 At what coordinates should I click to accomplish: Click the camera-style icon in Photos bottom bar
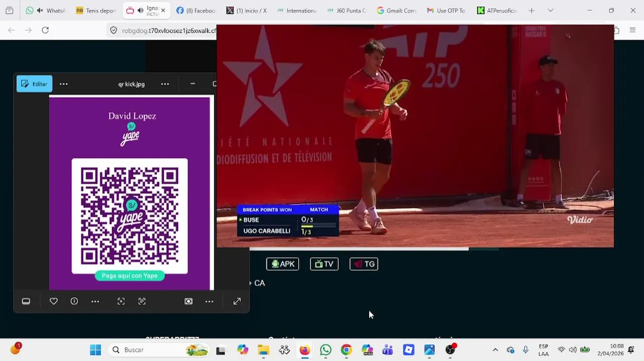(x=189, y=301)
